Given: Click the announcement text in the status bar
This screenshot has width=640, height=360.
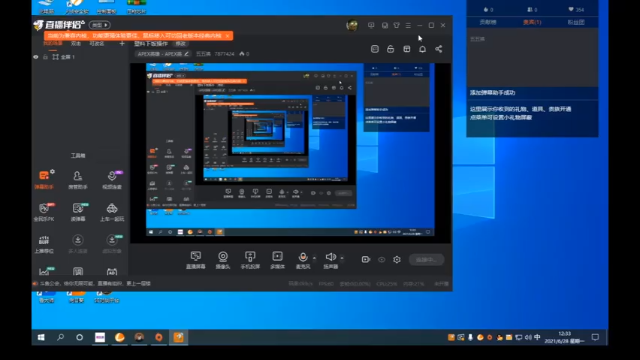Looking at the screenshot, I should pyautogui.click(x=95, y=283).
